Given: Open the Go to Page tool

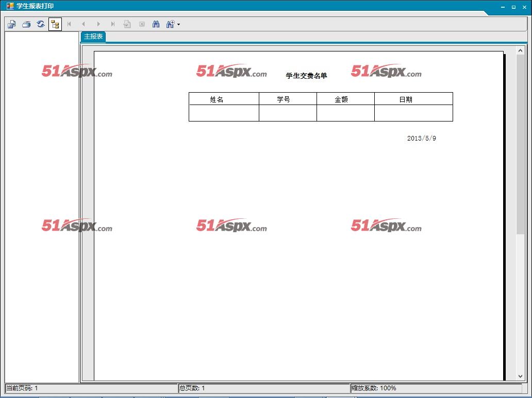Looking at the screenshot, I should click(x=127, y=24).
